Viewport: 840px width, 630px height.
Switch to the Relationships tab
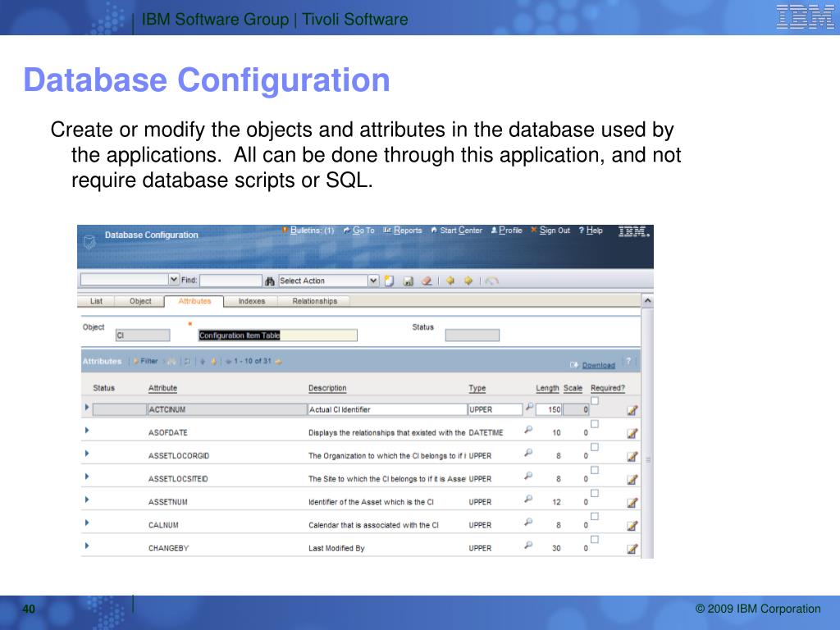(x=315, y=301)
